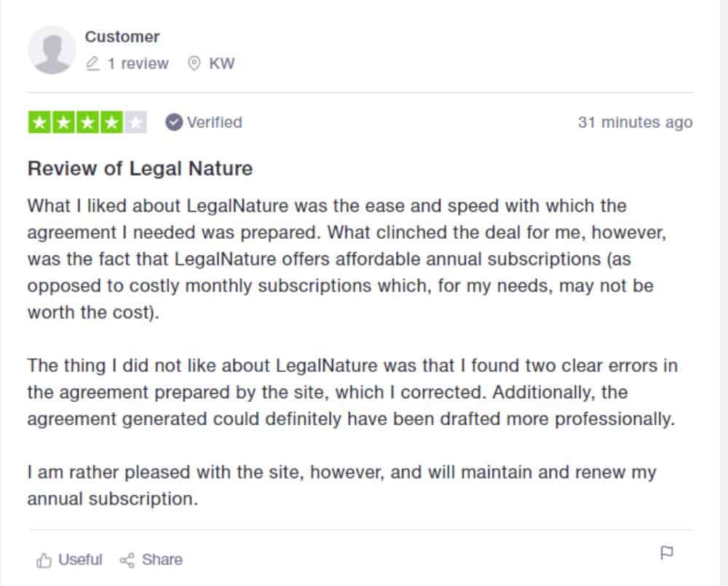The width and height of the screenshot is (728, 586).
Task: Click the location pin icon
Action: coord(194,63)
